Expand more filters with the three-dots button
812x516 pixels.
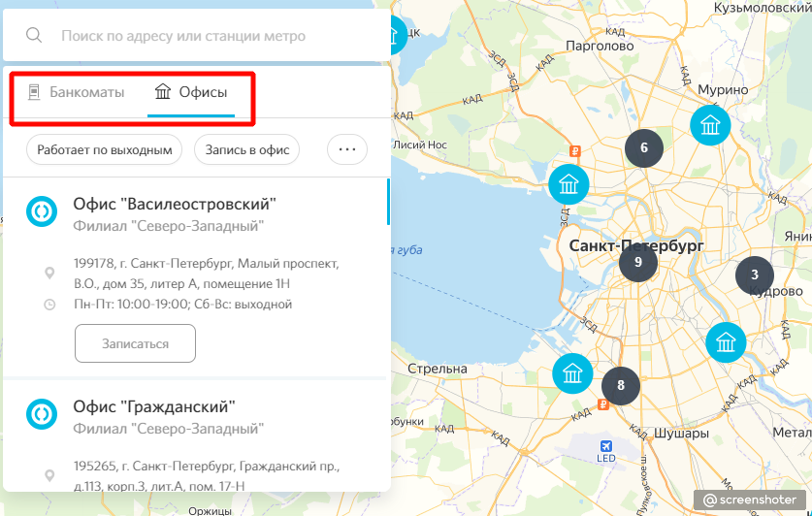[347, 149]
